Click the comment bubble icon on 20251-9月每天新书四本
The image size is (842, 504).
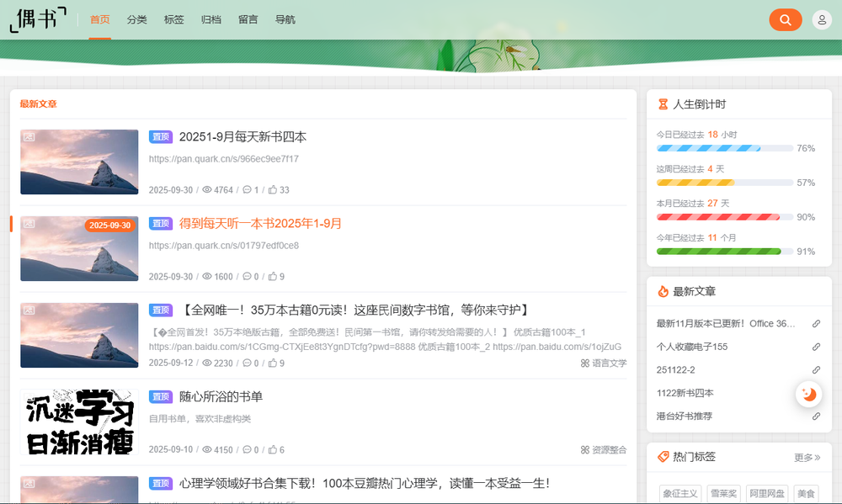pyautogui.click(x=248, y=189)
